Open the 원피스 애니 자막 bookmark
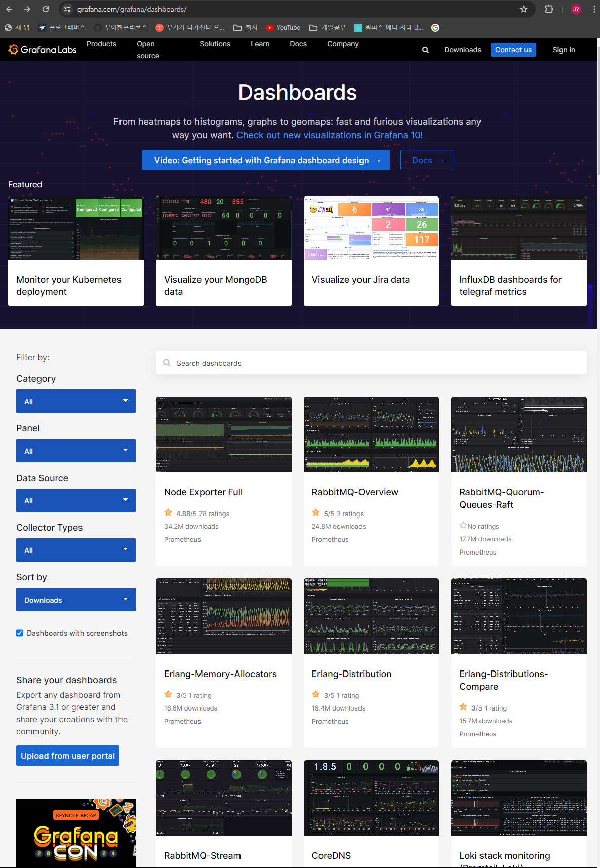The width and height of the screenshot is (600, 868). (388, 28)
